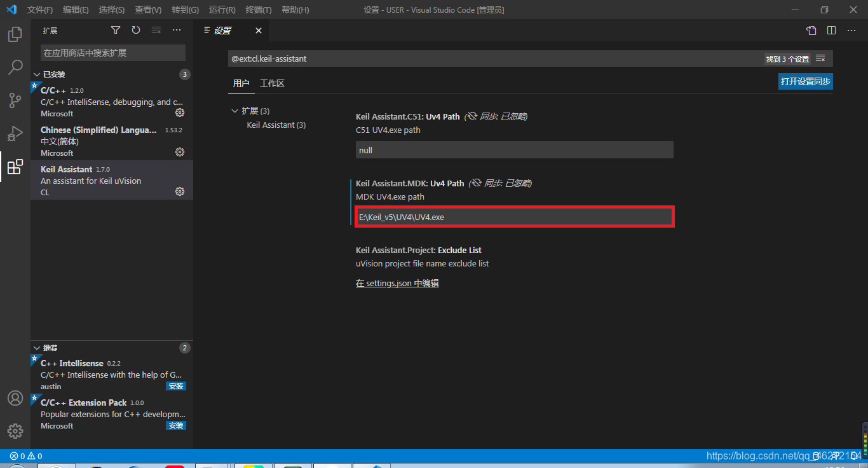Click the Keil Assistant.C51: Uv4 Path title

click(407, 116)
